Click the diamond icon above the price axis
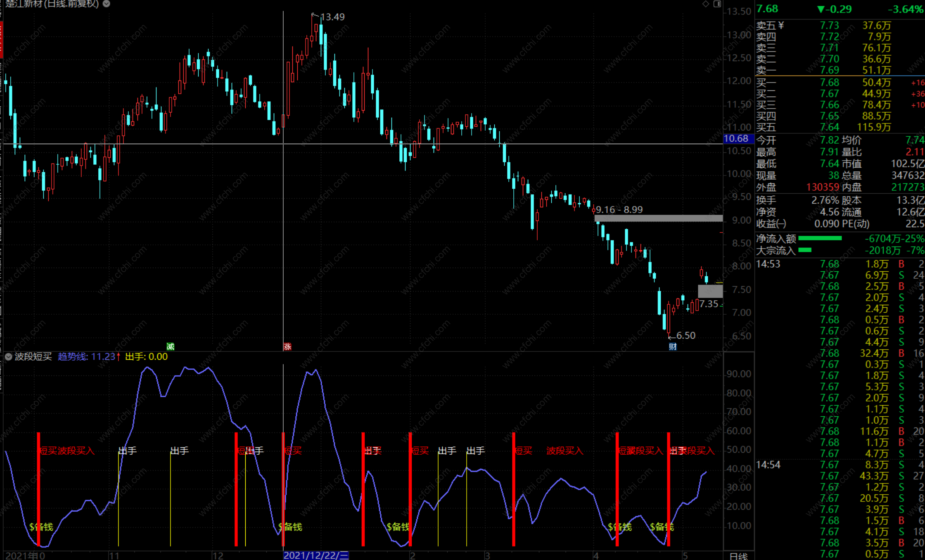The height and width of the screenshot is (560, 925). click(706, 4)
